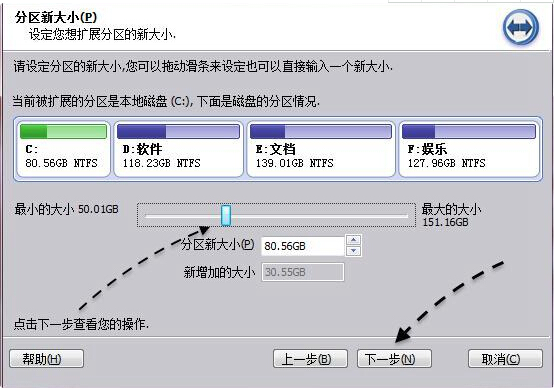Click the 最大的大小 151.16GB label
Screen dimensions: 555x388
(x=451, y=215)
